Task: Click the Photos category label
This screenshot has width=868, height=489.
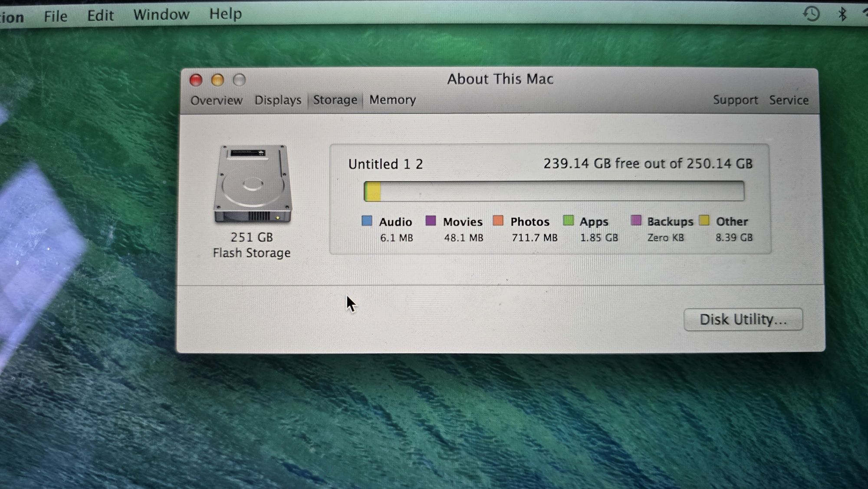Action: (x=530, y=221)
